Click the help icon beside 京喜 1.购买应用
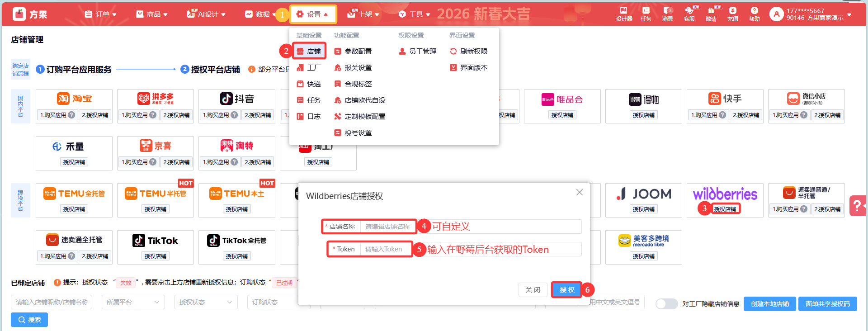 (x=153, y=162)
